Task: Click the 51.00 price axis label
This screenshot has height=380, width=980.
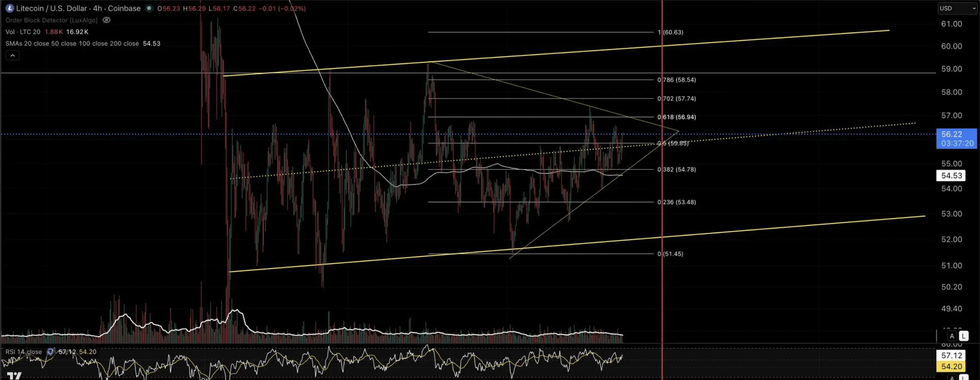Action: tap(951, 266)
